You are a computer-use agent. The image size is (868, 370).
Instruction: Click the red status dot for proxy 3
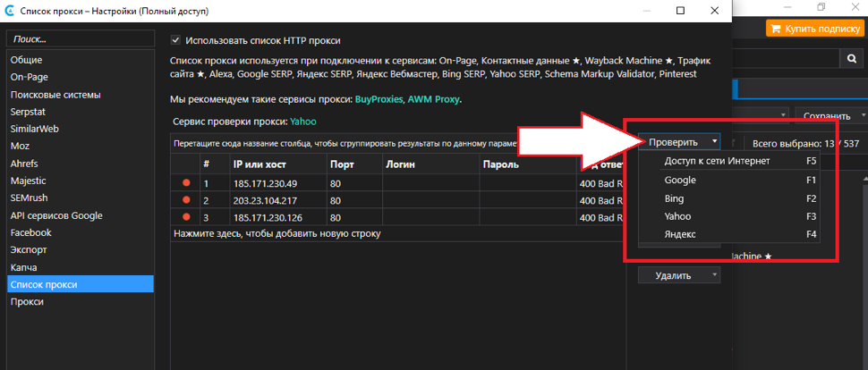186,217
